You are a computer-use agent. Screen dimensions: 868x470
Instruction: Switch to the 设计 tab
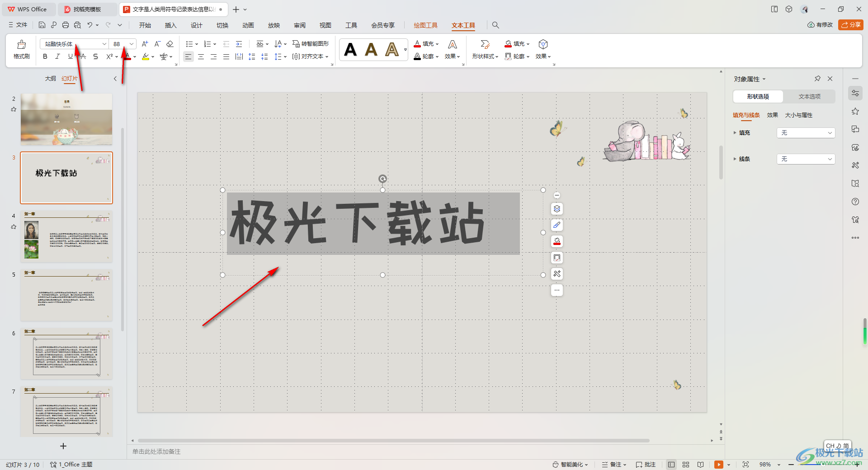click(197, 25)
